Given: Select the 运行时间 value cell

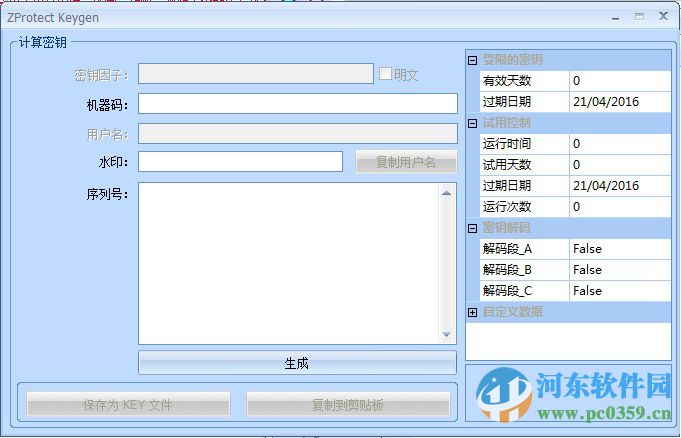Looking at the screenshot, I should [x=620, y=144].
